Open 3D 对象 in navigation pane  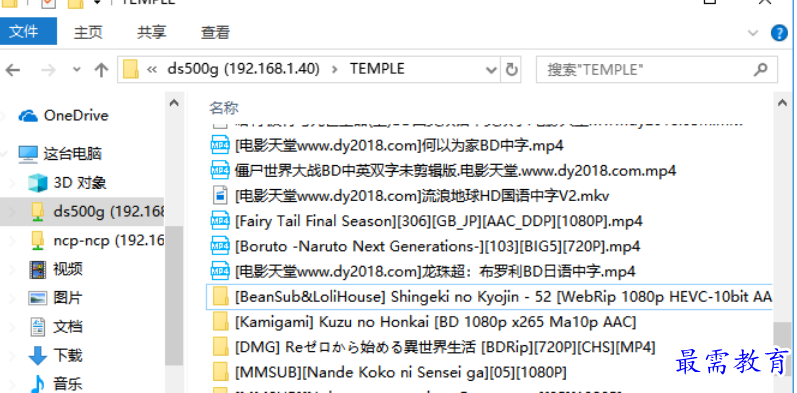80,183
